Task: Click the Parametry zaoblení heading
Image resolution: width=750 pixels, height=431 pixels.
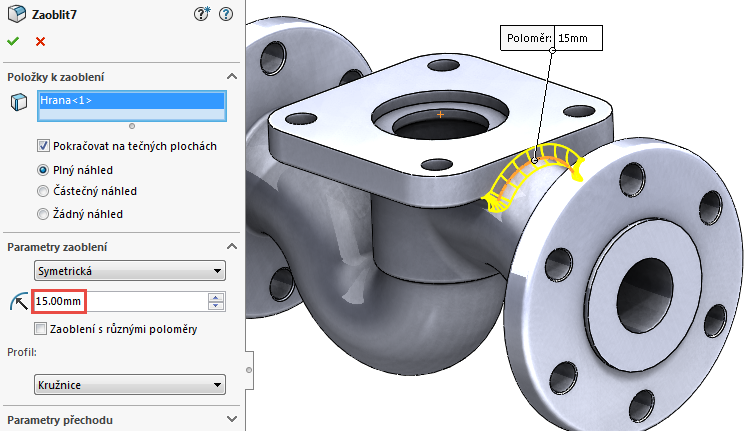Action: pos(57,247)
